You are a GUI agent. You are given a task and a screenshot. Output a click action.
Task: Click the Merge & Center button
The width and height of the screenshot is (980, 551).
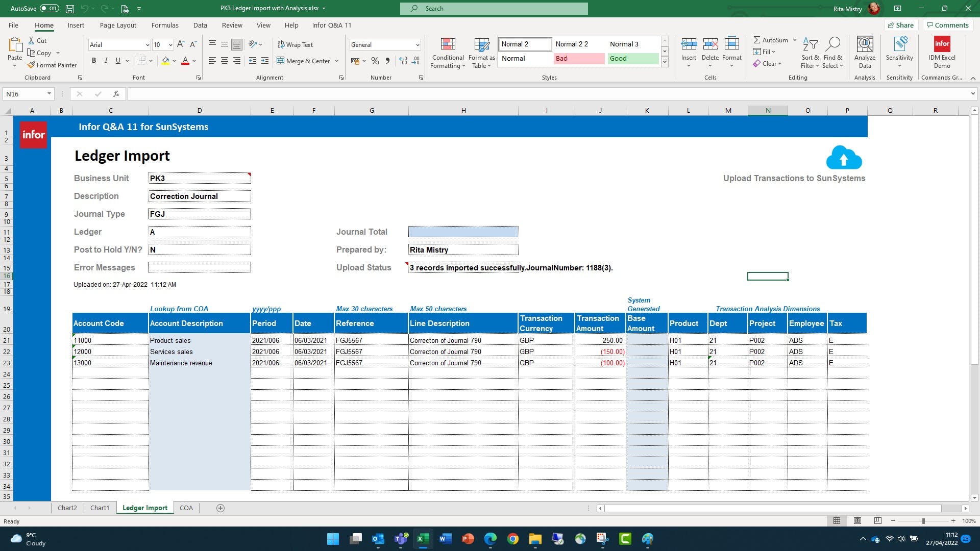304,61
